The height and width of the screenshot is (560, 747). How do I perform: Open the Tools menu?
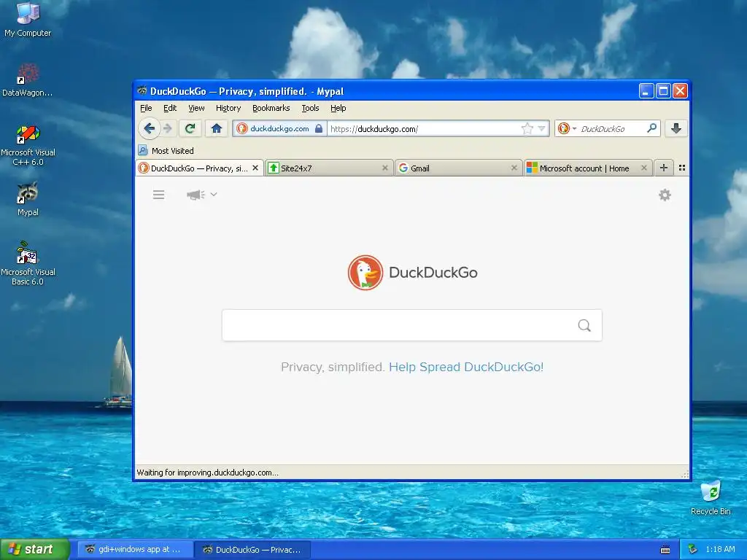point(310,108)
